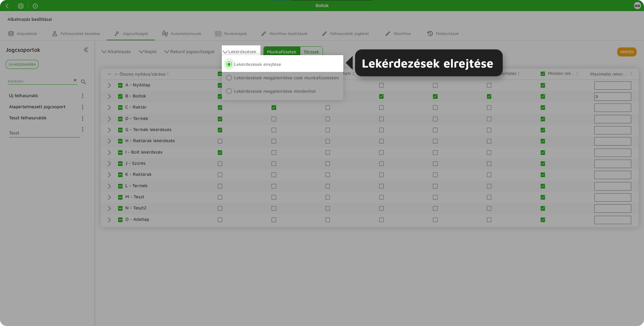Open the Módosítások tab

pos(443,34)
